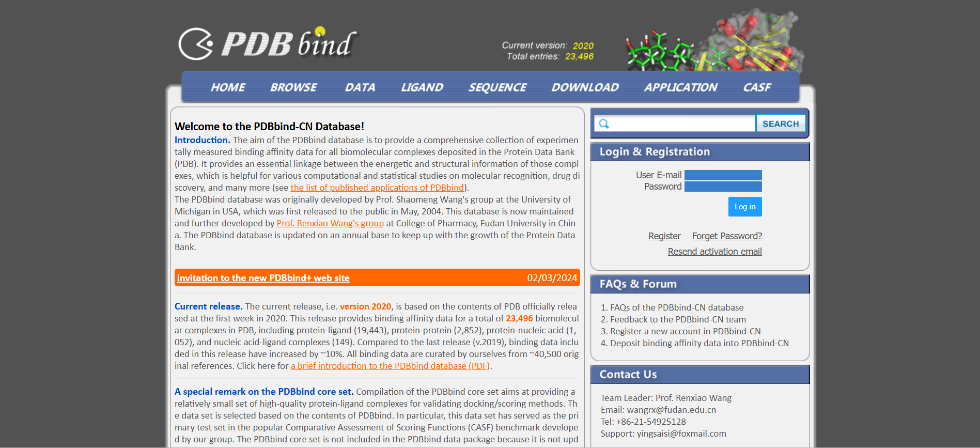
Task: Click the Introduction. heading text
Action: click(x=203, y=140)
